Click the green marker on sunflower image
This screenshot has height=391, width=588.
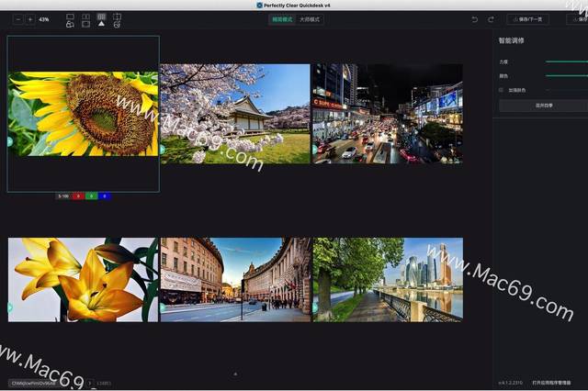pyautogui.click(x=10, y=141)
